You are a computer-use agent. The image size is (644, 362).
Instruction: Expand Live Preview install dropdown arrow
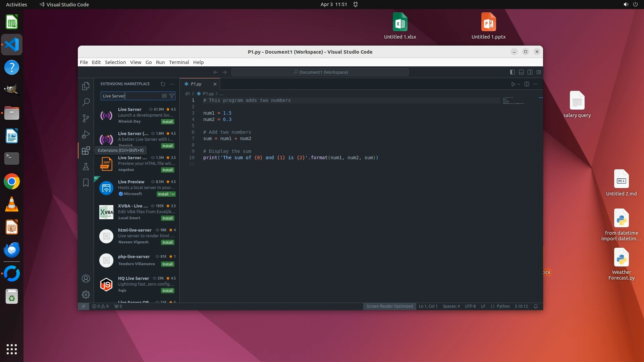tap(173, 194)
